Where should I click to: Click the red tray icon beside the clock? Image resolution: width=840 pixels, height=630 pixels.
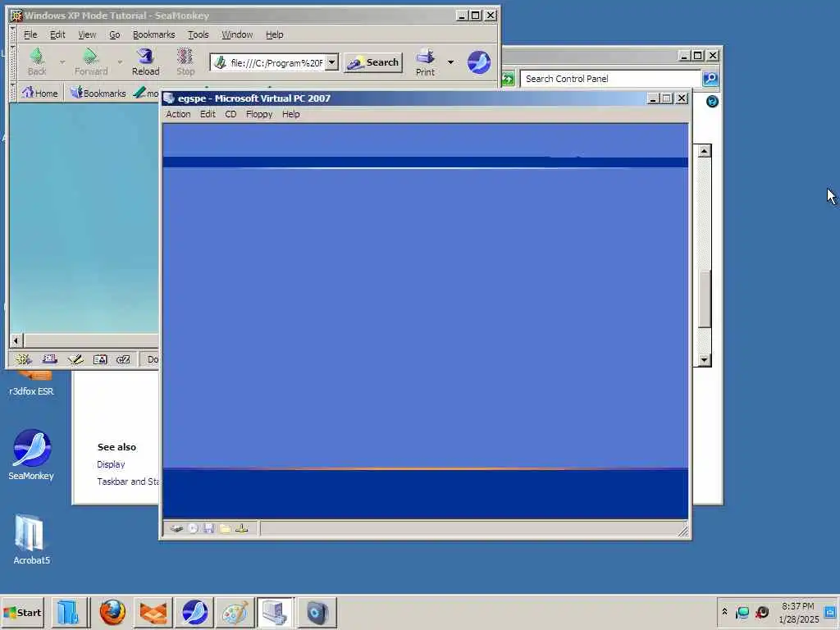762,612
